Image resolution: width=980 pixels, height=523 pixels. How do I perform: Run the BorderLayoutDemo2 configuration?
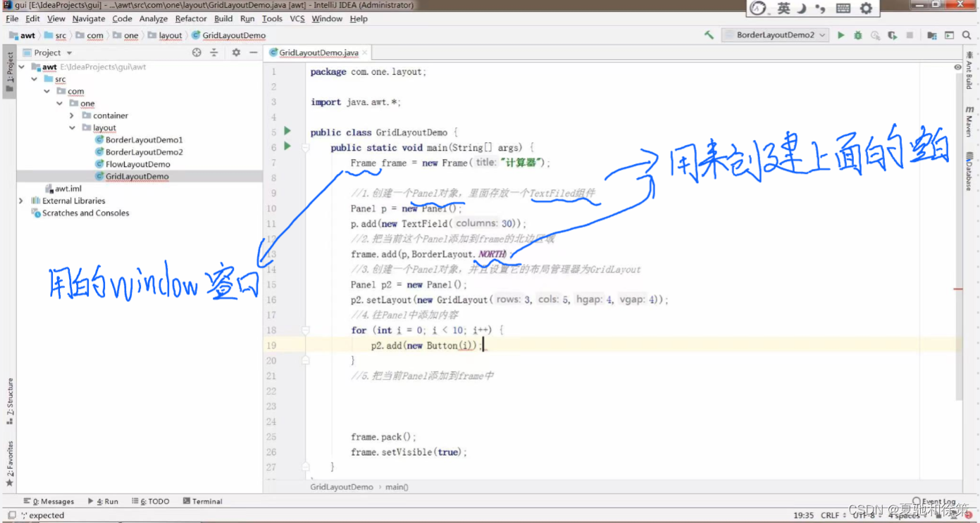click(841, 34)
